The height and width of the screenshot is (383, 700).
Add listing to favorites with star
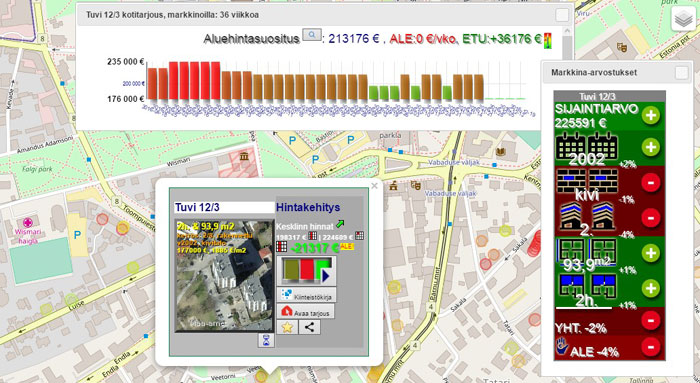point(287,327)
